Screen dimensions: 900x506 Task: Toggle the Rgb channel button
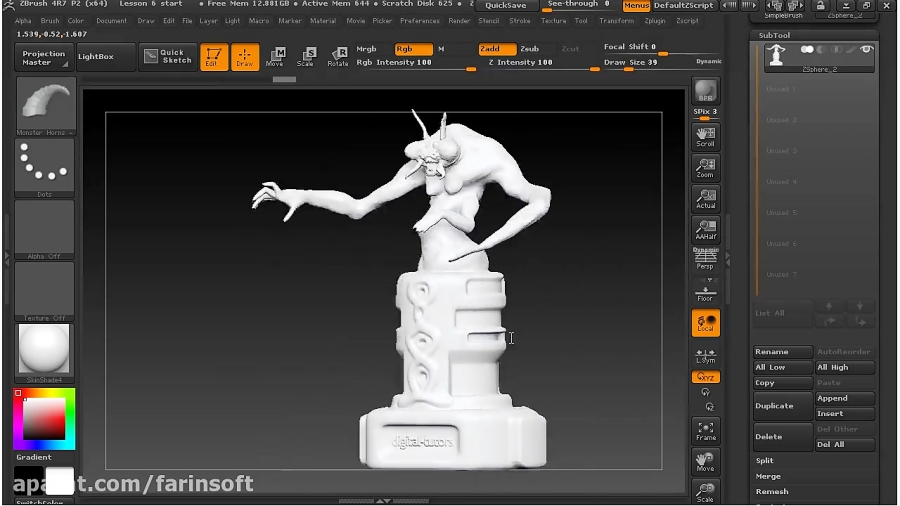tap(413, 49)
